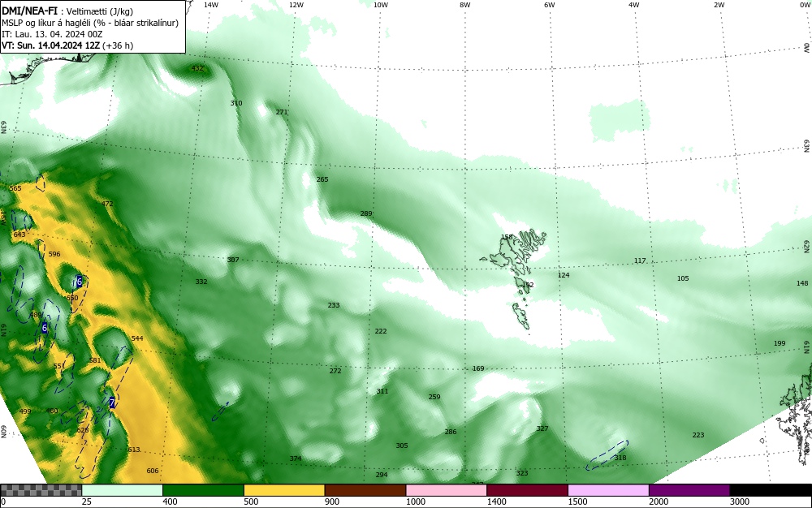Select the 332 map value
The height and width of the screenshot is (508, 812).
click(x=201, y=282)
